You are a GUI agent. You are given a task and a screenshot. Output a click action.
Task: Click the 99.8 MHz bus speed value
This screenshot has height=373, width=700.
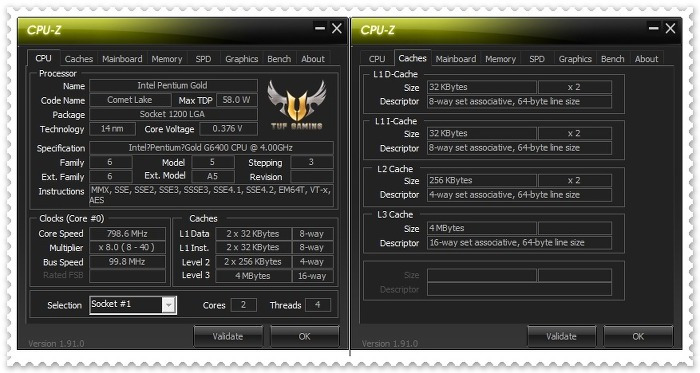[127, 262]
